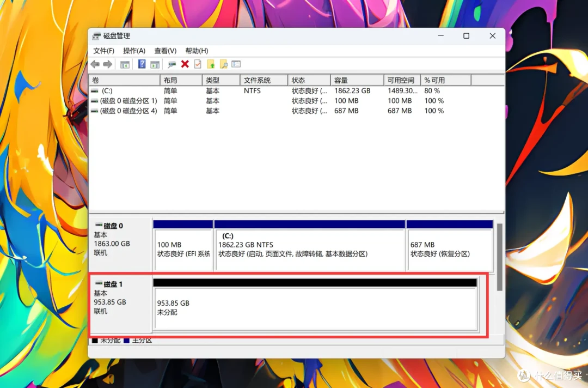Click the 磁盘 1 disk header panel

[121, 304]
